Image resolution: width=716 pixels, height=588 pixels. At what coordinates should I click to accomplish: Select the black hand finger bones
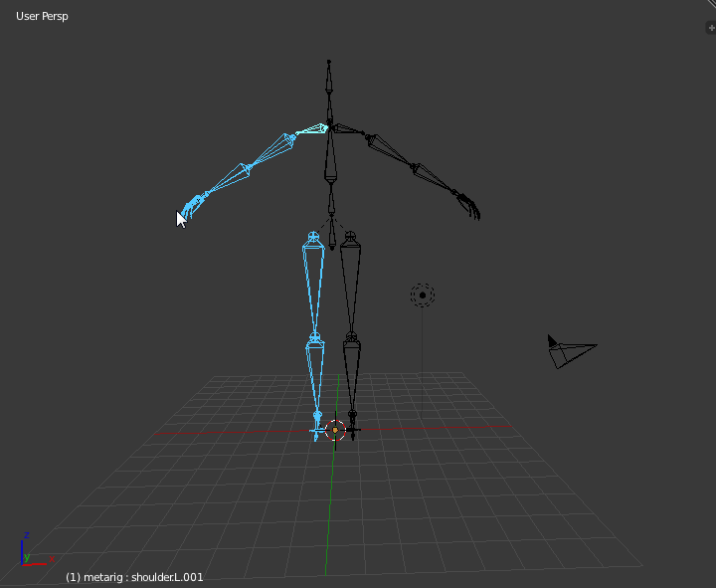pos(468,205)
